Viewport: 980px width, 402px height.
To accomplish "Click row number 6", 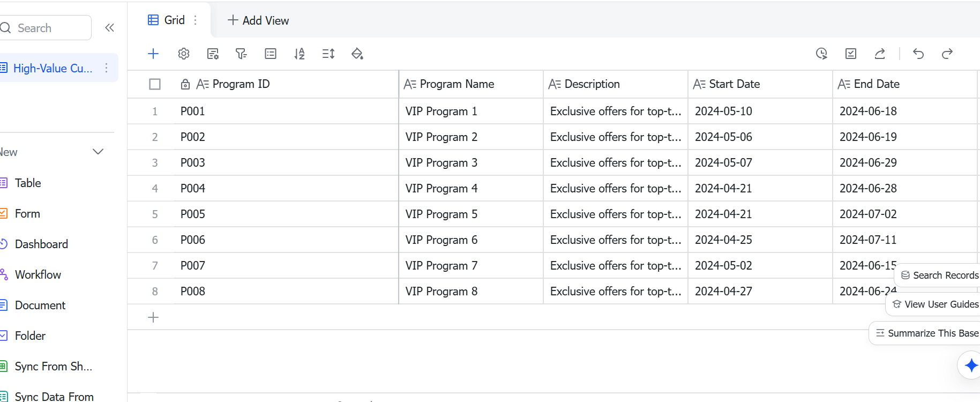I will (x=155, y=240).
